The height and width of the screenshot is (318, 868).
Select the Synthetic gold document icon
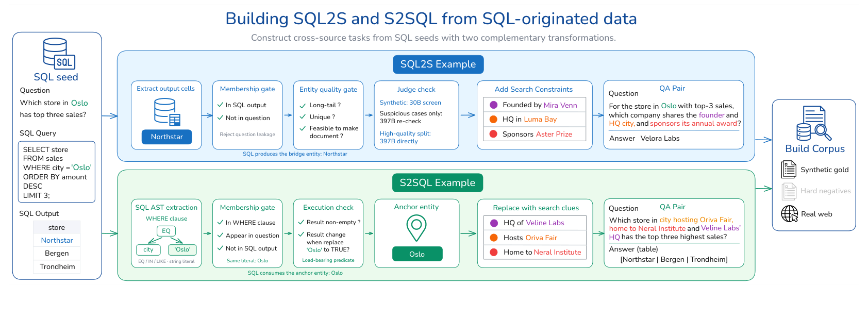tap(789, 169)
